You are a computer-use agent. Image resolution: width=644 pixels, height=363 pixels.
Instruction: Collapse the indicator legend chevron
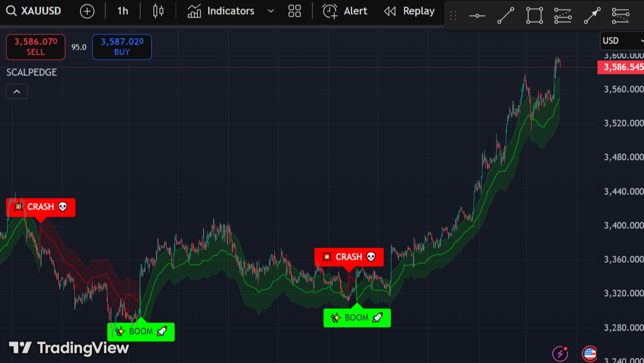coord(17,92)
